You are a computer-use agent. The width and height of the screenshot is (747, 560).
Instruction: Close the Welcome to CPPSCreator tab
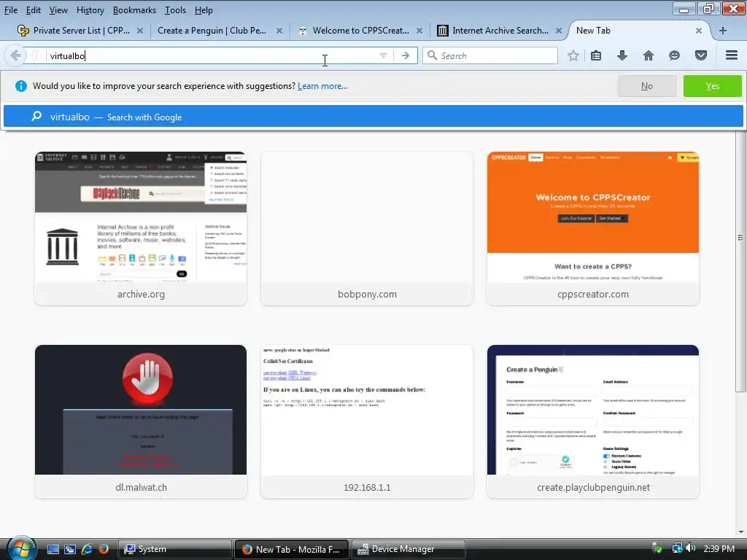pos(419,31)
